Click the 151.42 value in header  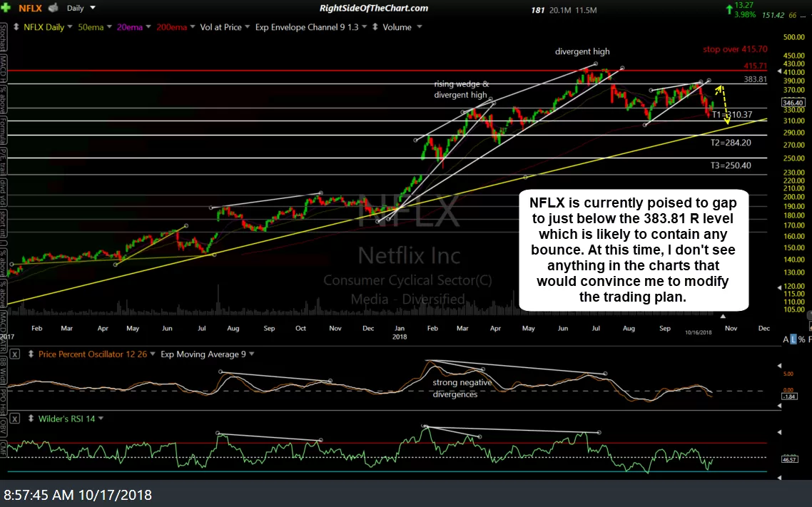point(773,15)
